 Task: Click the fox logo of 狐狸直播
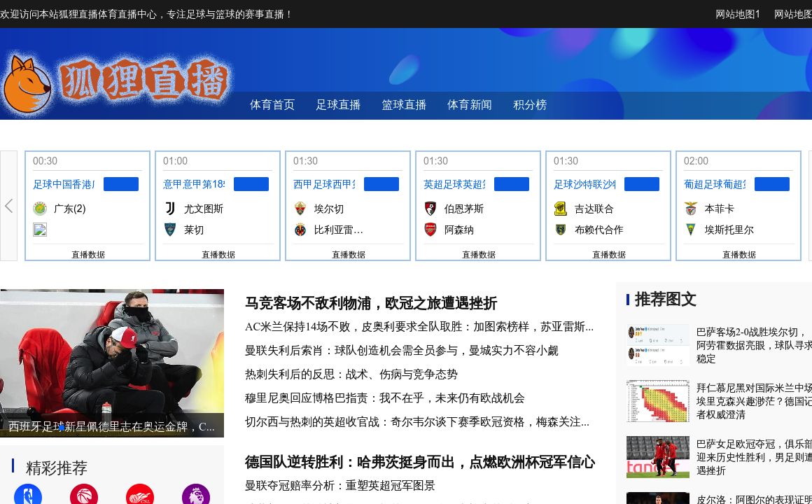pyautogui.click(x=27, y=86)
